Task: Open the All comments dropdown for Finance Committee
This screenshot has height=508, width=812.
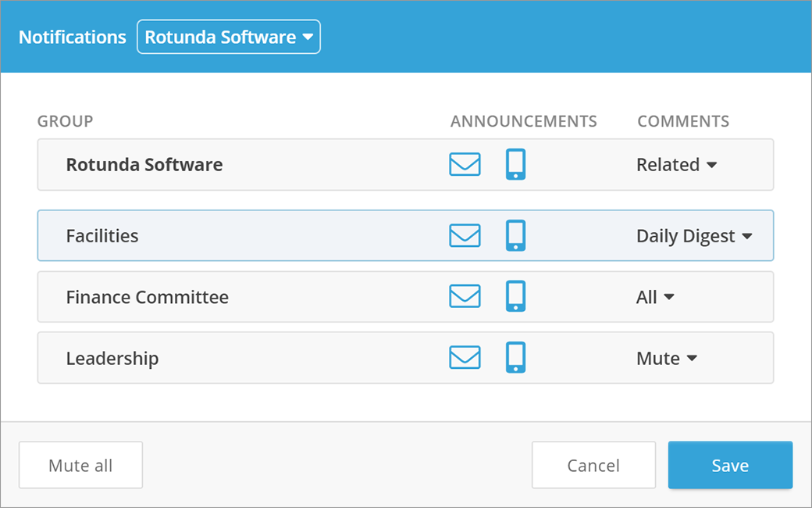Action: pos(655,297)
